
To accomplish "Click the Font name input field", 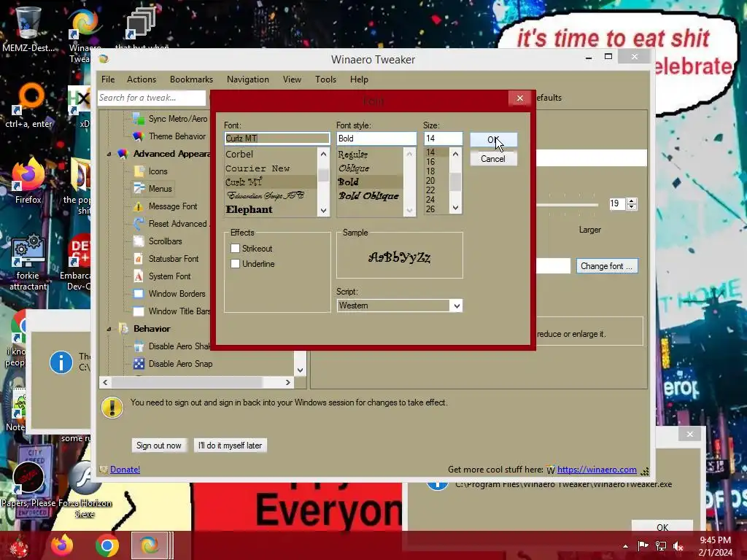I will (276, 138).
